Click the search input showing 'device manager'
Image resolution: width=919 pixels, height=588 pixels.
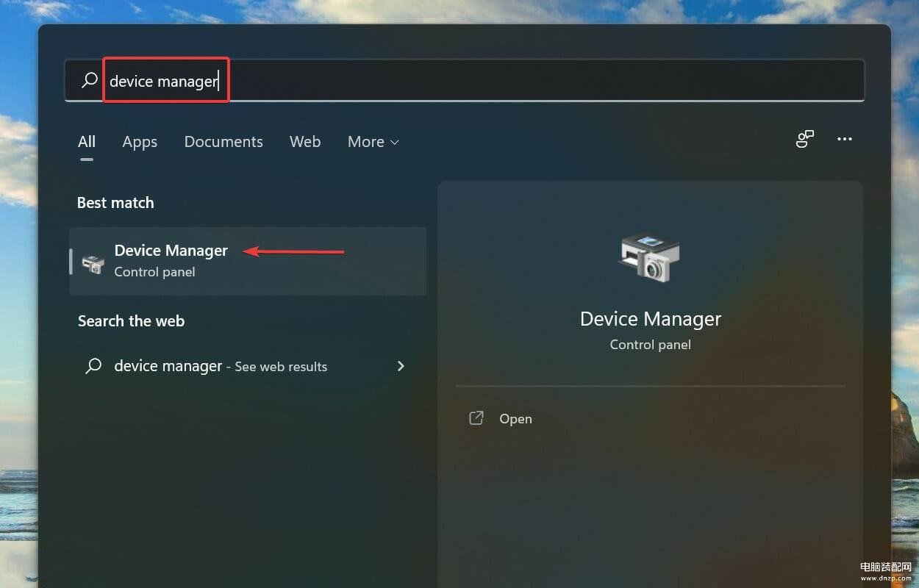465,81
